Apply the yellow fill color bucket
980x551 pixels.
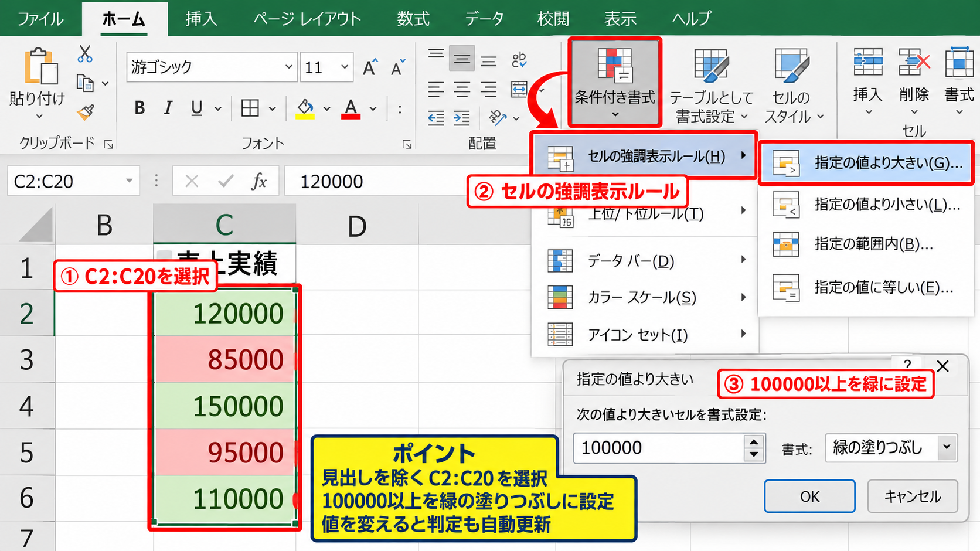pyautogui.click(x=305, y=108)
